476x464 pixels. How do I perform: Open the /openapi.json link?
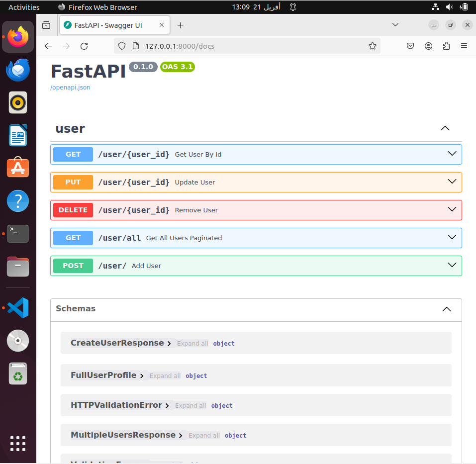coord(70,88)
